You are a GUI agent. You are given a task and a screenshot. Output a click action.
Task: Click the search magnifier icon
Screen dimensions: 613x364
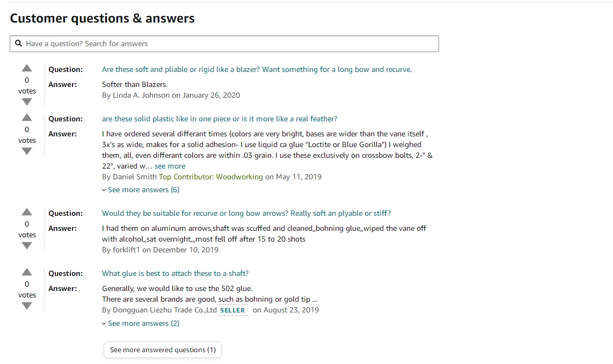pyautogui.click(x=19, y=43)
